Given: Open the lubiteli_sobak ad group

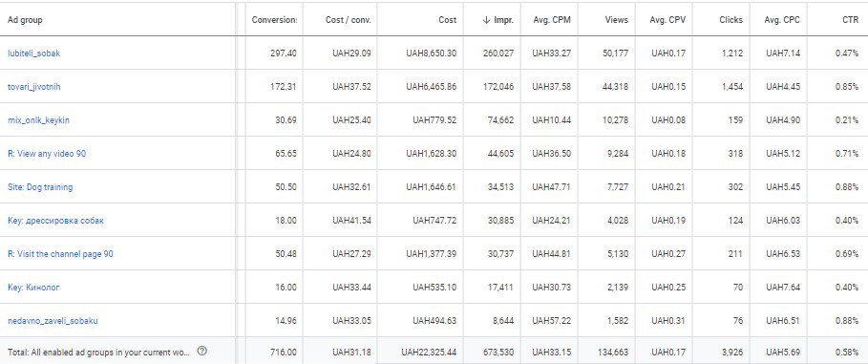Looking at the screenshot, I should (x=33, y=54).
